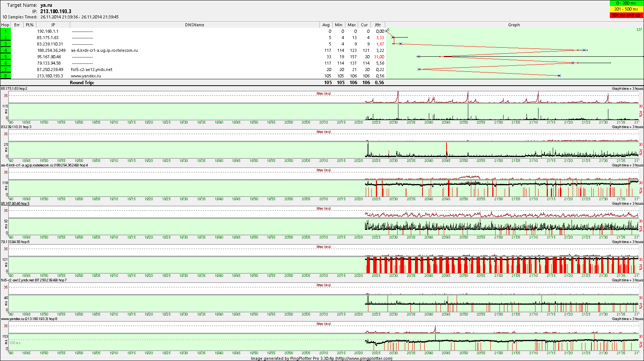Click the yellow 201 - 500 ms legend swatch

[x=626, y=9]
